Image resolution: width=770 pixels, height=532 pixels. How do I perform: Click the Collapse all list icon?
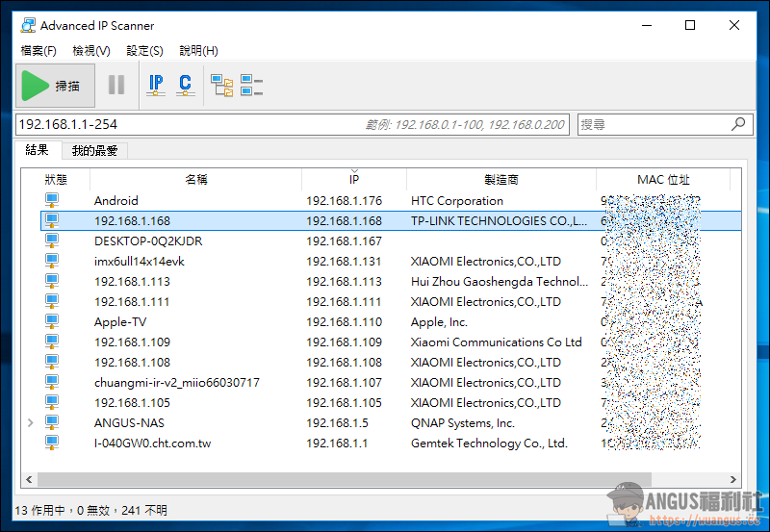point(251,86)
